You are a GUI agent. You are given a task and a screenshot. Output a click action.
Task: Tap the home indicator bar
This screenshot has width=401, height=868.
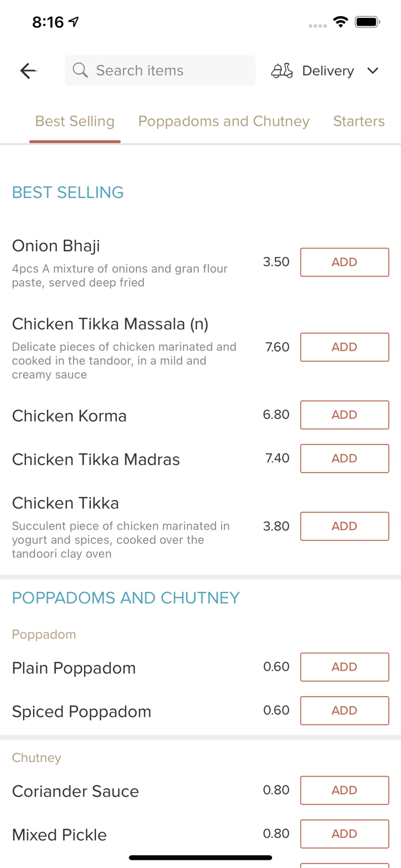(x=200, y=857)
